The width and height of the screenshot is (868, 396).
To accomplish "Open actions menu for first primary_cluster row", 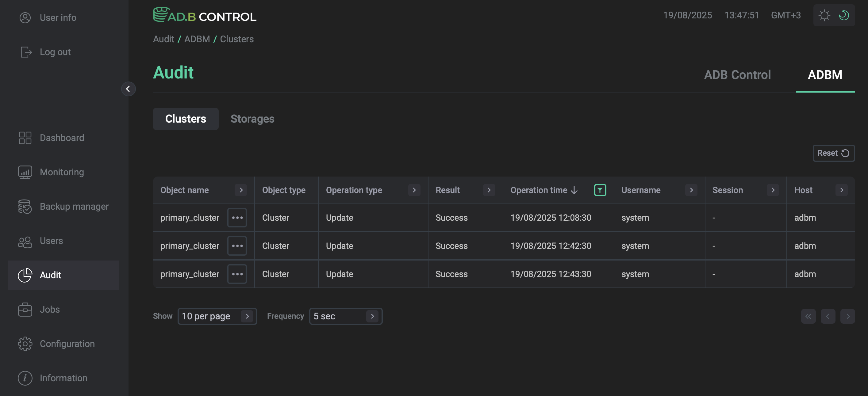I will click(x=237, y=218).
